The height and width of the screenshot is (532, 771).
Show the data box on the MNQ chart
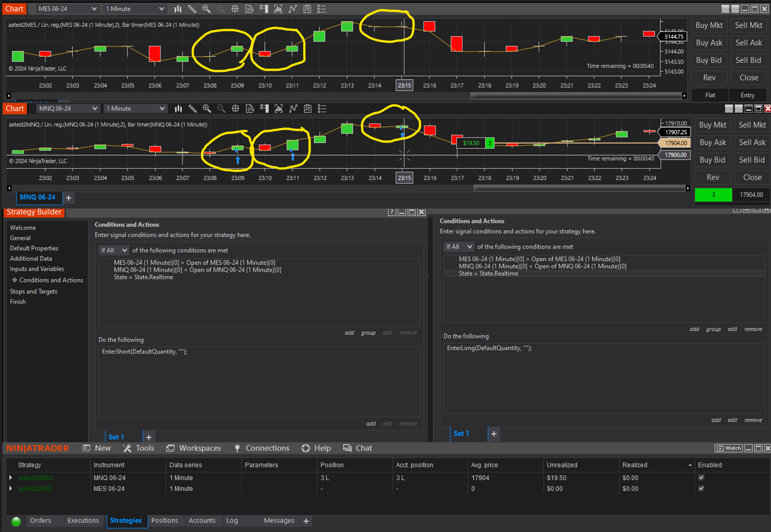[250, 109]
